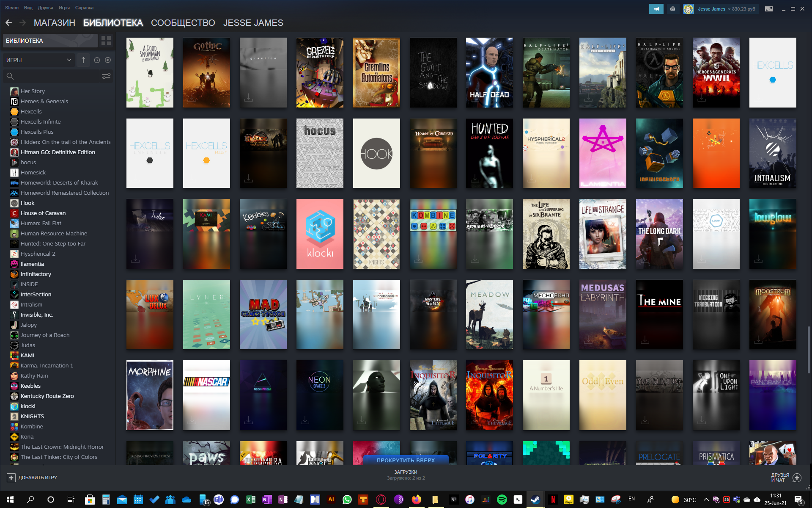
Task: Click the library vertical scrollbar thumb
Action: [809, 350]
